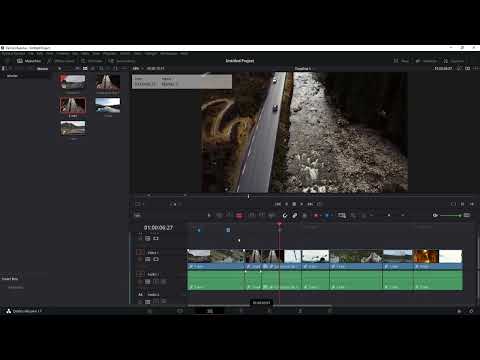Switch to the Fusion page tab
Viewport: 480px width, 360px height.
pos(241,311)
